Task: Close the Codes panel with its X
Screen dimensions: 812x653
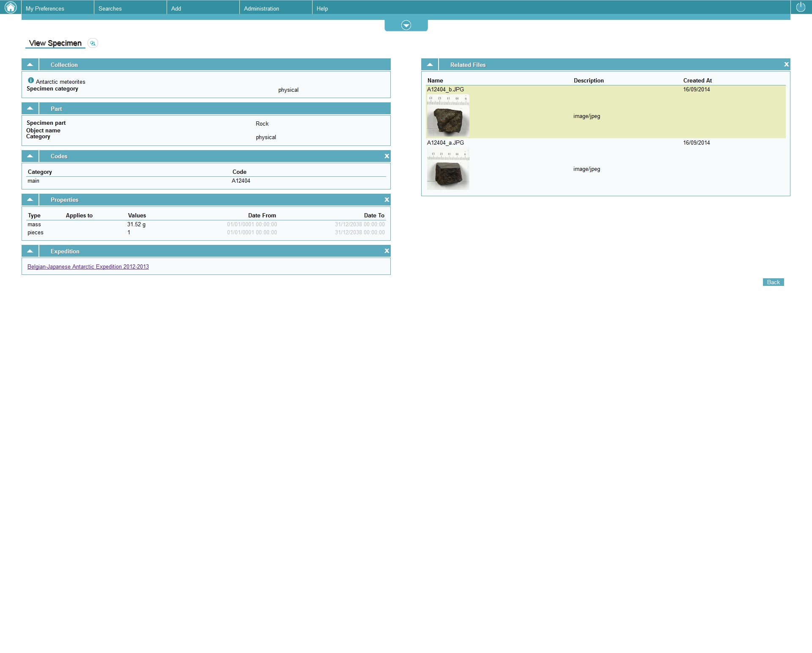Action: pyautogui.click(x=387, y=156)
